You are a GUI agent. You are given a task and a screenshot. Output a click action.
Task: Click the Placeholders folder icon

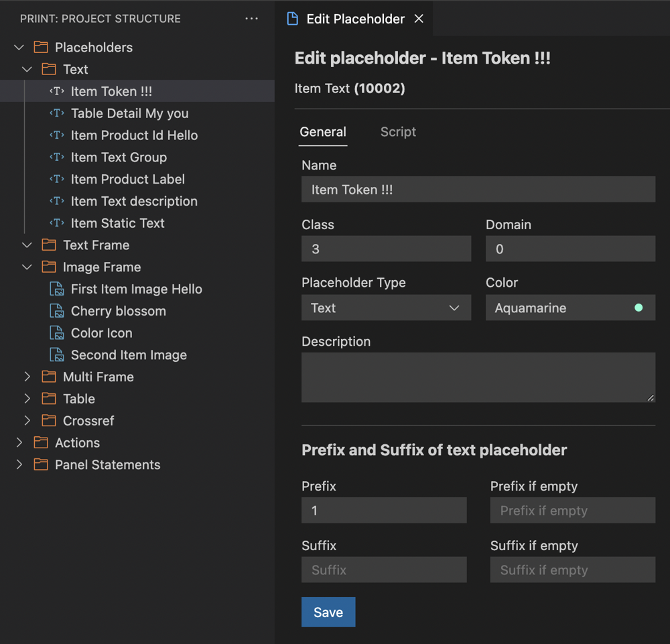click(41, 47)
